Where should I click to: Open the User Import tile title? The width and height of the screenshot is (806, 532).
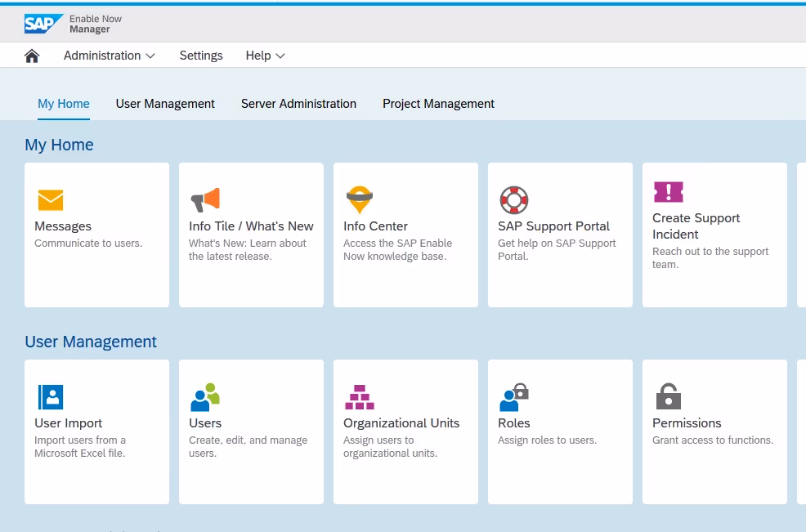click(69, 423)
